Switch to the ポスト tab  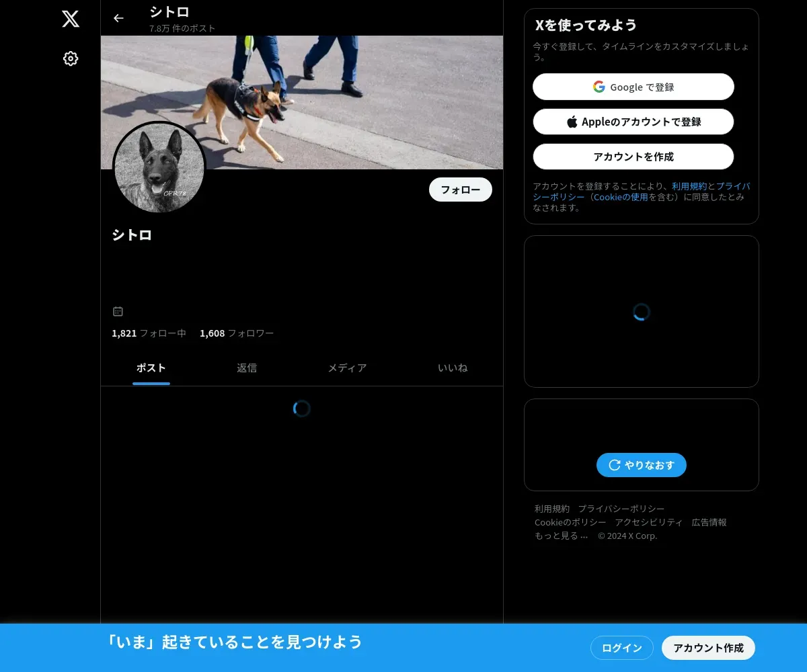coord(151,368)
